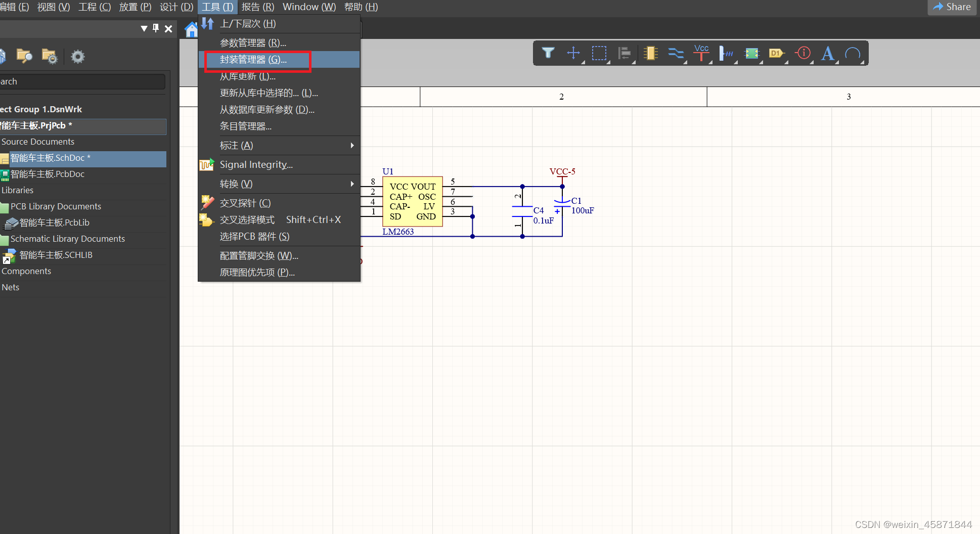Viewport: 980px width, 534px height.
Task: Open the 报告 (R) menu
Action: (258, 7)
